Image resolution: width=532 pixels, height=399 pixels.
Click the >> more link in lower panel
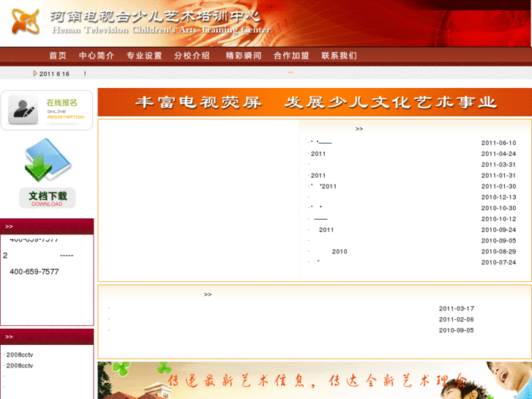pyautogui.click(x=208, y=294)
